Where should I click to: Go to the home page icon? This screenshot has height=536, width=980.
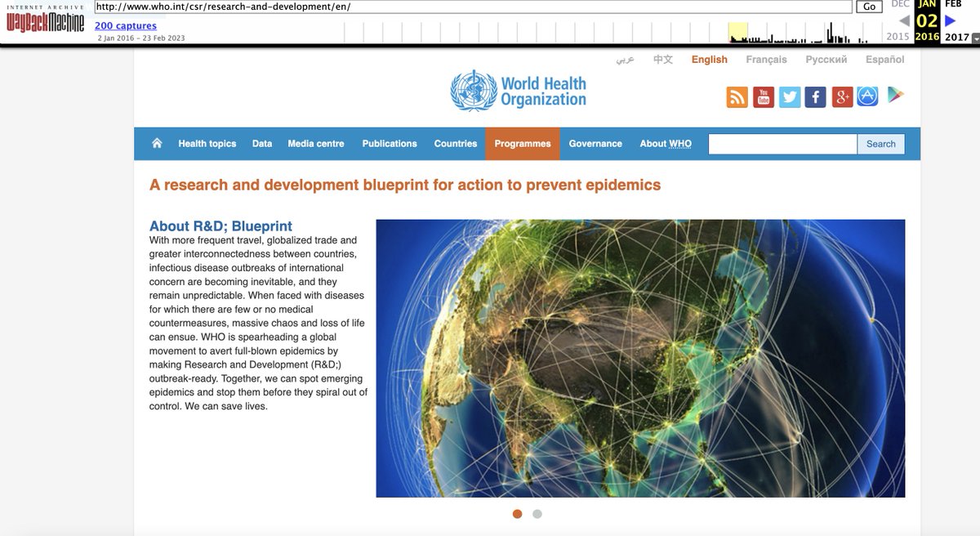(157, 144)
